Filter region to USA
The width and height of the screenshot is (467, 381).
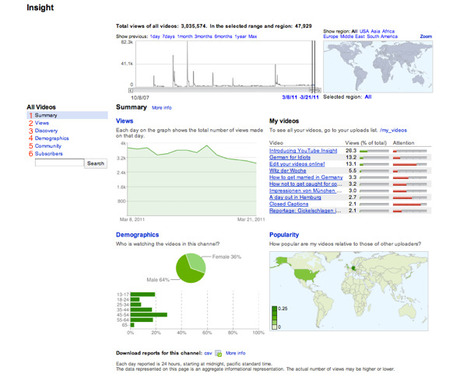364,31
